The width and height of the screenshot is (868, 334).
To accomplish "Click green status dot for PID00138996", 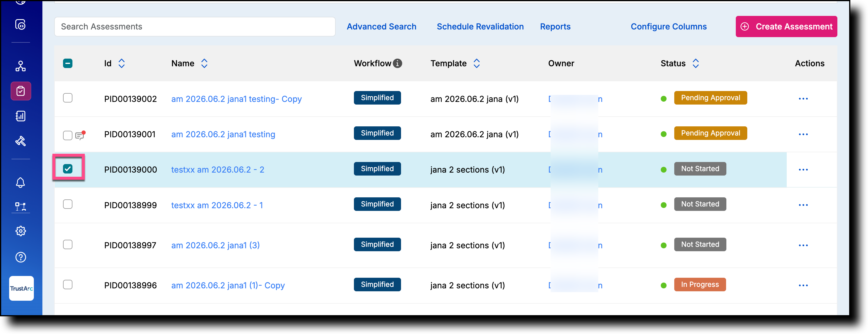I will click(x=664, y=285).
